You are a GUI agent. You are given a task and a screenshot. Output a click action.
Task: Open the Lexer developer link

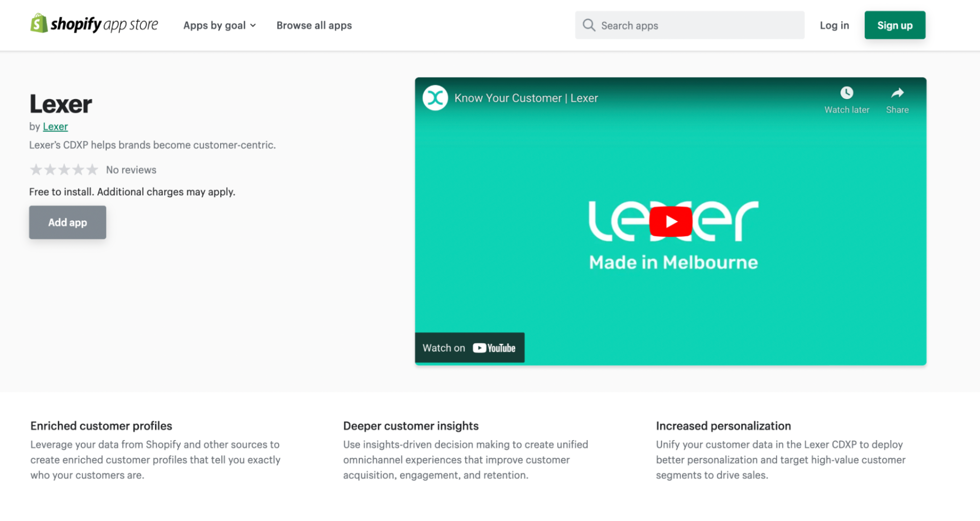pos(55,127)
